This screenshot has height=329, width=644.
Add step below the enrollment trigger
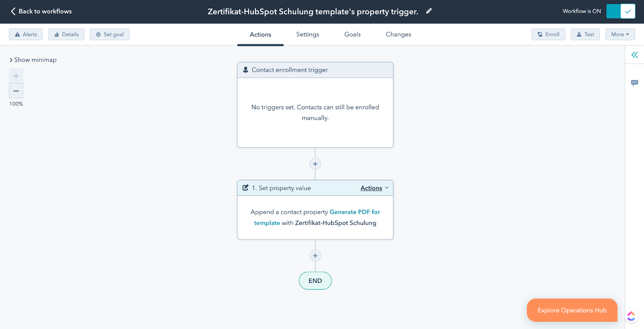click(315, 164)
